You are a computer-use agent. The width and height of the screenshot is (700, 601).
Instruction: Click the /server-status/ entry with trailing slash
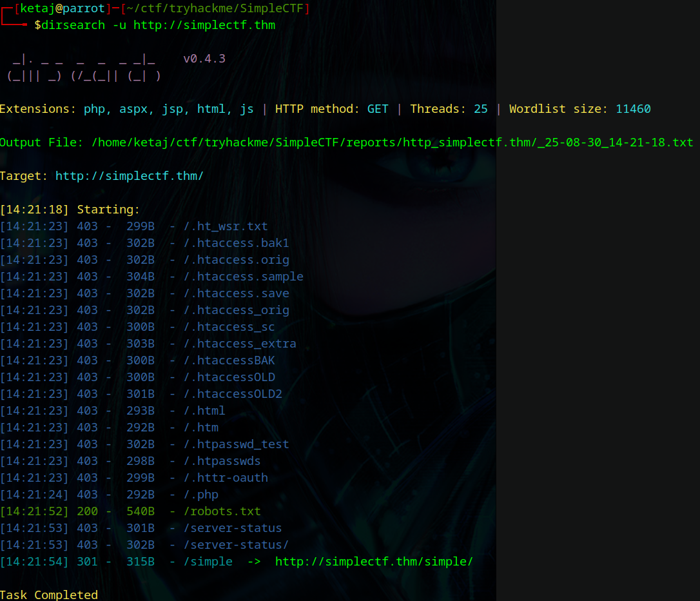click(x=236, y=545)
